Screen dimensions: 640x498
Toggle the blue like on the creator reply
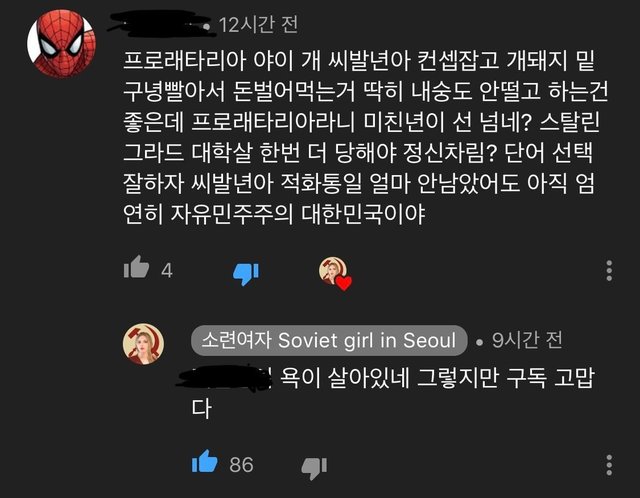point(204,462)
